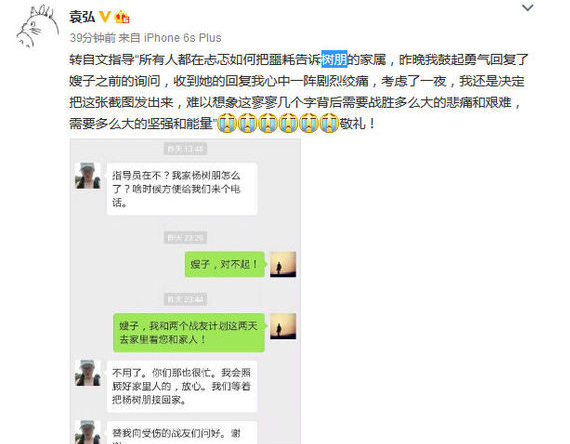The height and width of the screenshot is (444, 570).
Task: Click the last crying emoji before 敬礼
Action: coord(329,123)
